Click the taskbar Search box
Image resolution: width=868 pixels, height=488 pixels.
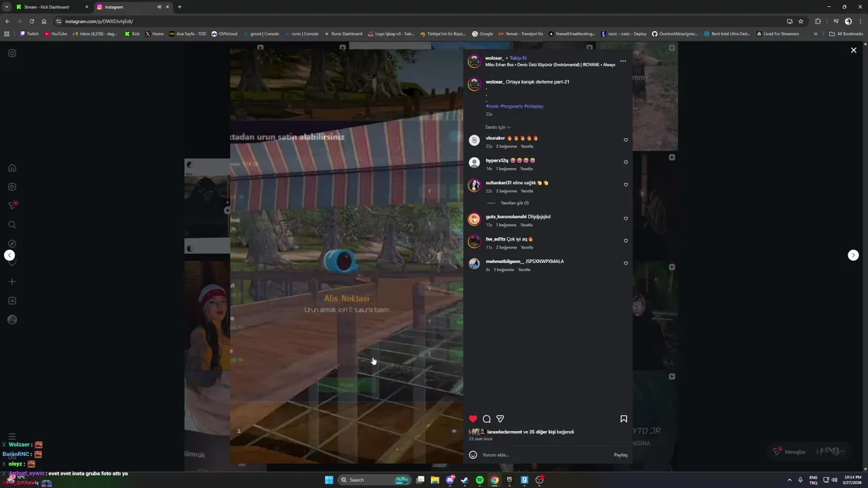pos(375,480)
